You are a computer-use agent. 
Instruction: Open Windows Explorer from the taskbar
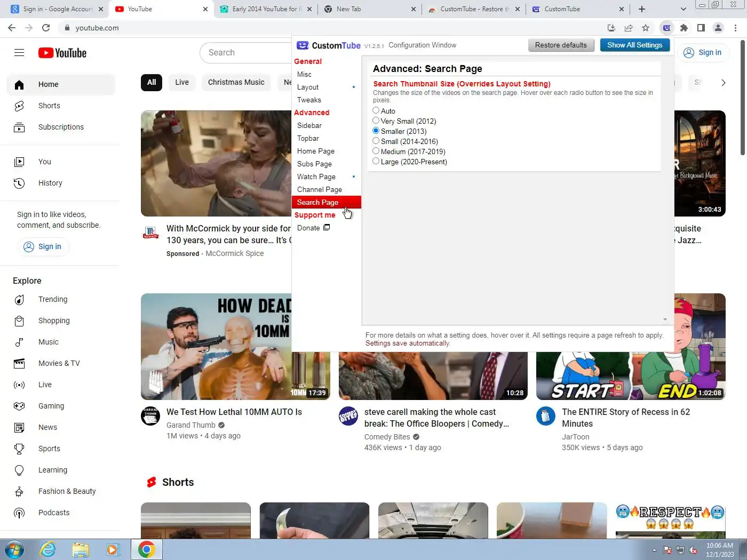pos(81,549)
